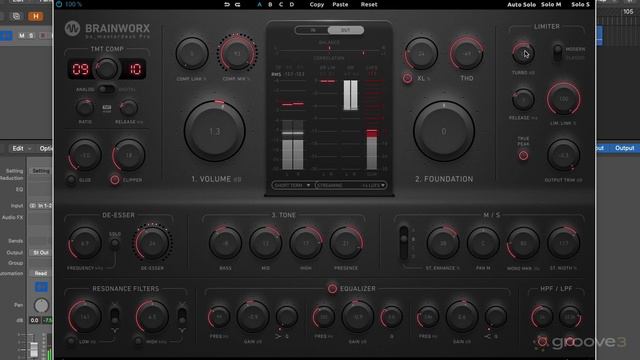Viewport: 640px width, 360px height.
Task: Click the THD knob
Action: (467, 53)
